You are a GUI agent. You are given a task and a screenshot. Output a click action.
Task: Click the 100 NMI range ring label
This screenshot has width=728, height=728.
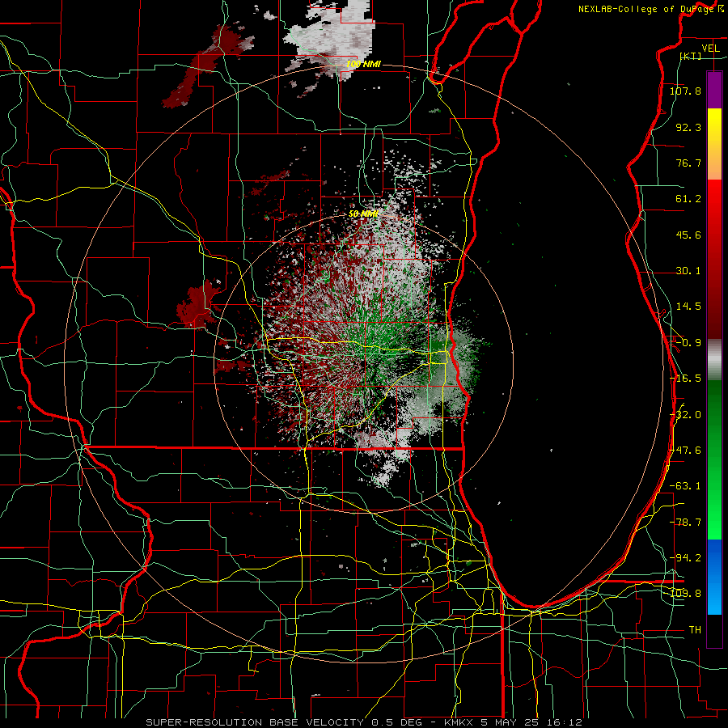pos(363,64)
